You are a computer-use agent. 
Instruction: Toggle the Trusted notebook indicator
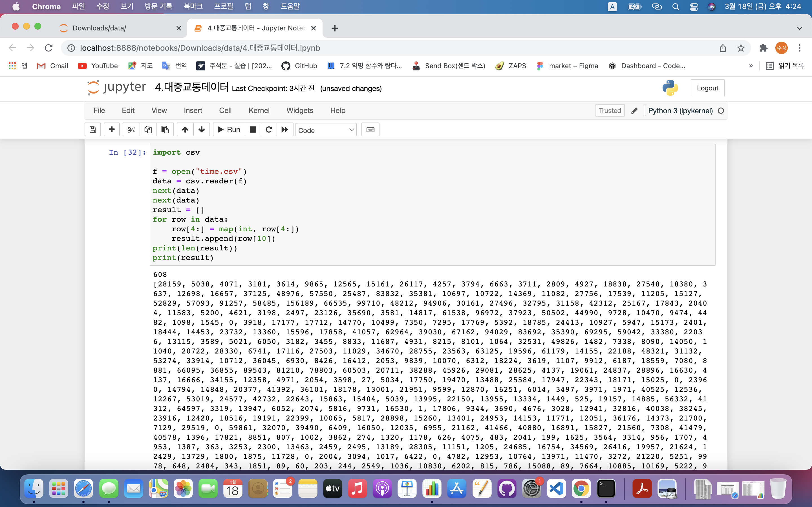610,111
